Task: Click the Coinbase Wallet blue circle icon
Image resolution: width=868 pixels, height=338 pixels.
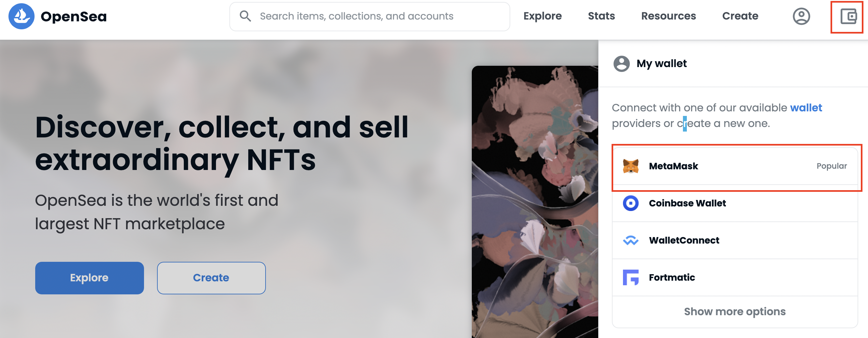Action: 630,203
